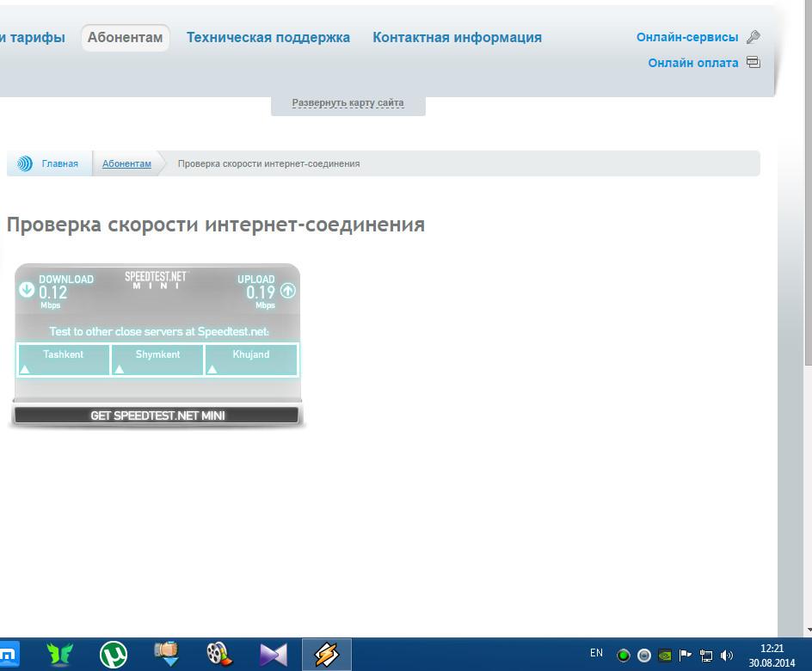
Task: Click the Проверка скорости интернет-соединения heading
Action: tap(215, 225)
